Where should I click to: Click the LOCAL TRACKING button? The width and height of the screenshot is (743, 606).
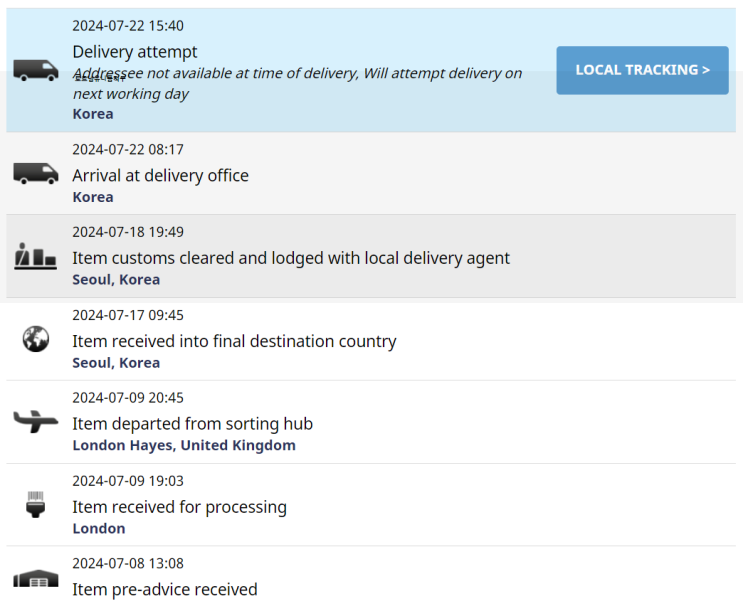[x=642, y=70]
